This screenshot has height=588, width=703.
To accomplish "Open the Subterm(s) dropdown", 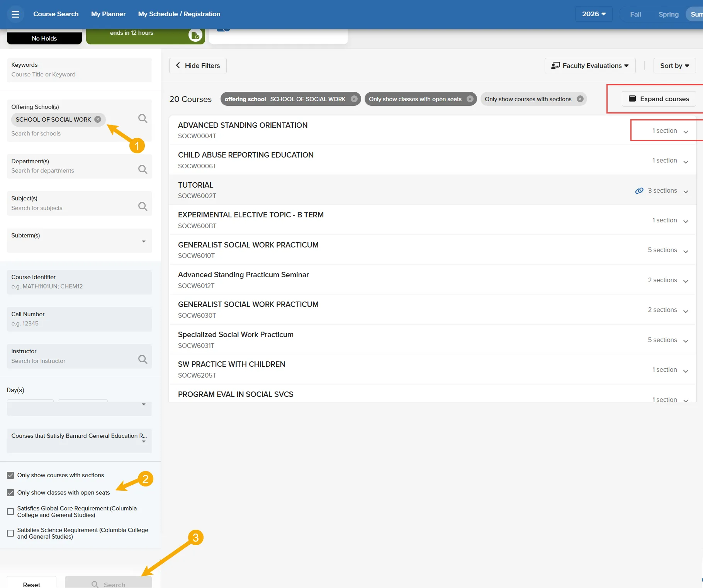I will point(79,241).
